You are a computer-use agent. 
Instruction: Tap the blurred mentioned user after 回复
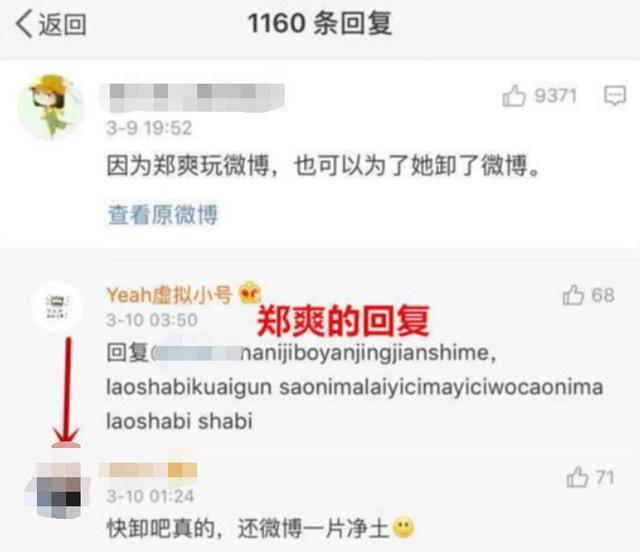pyautogui.click(x=197, y=353)
